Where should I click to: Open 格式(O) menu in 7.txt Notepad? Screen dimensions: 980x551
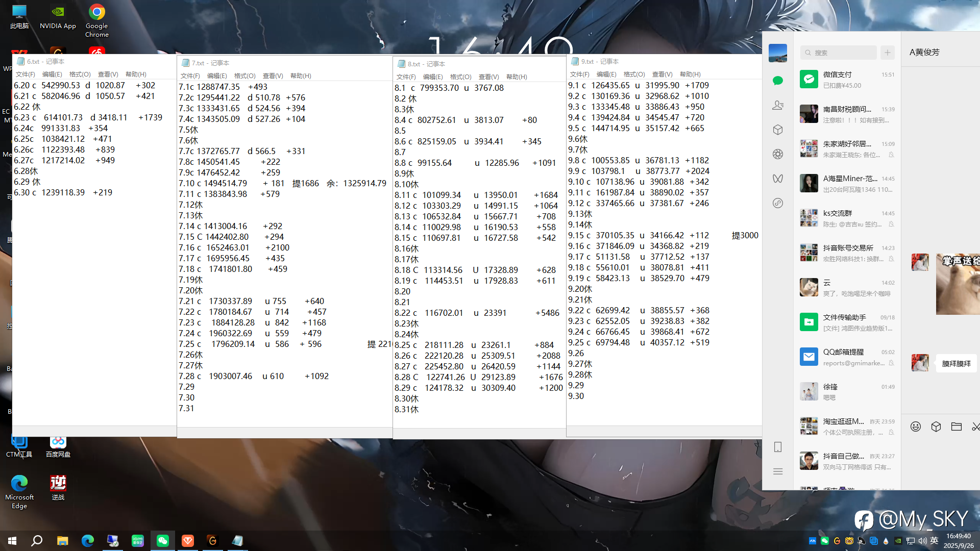pyautogui.click(x=244, y=76)
